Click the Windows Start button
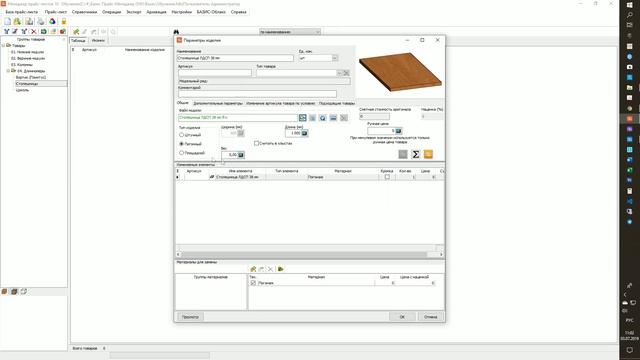Image resolution: width=640 pixels, height=360 pixels. 630,4
